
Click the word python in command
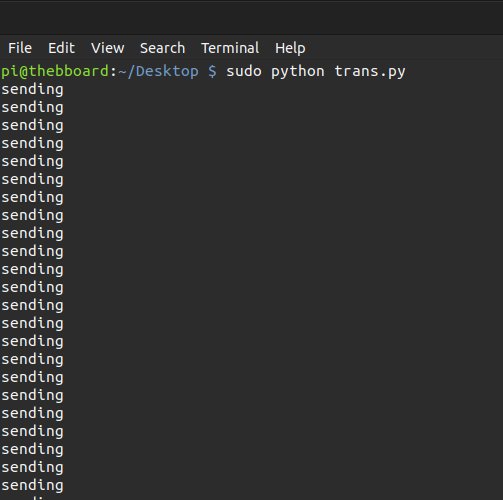tap(298, 71)
